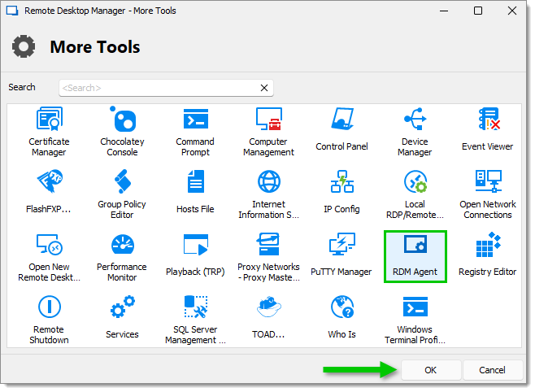This screenshot has width=535, height=392.
Task: Click the OK button
Action: [431, 370]
